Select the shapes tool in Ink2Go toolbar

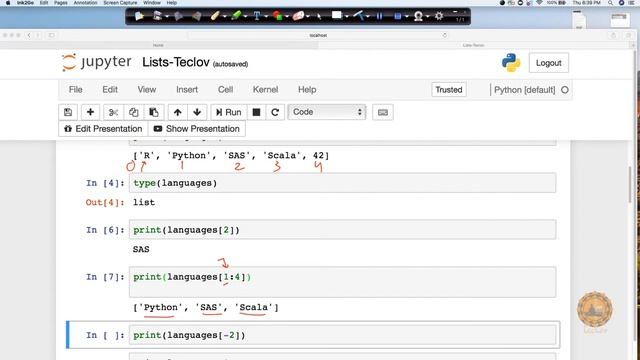[x=278, y=16]
